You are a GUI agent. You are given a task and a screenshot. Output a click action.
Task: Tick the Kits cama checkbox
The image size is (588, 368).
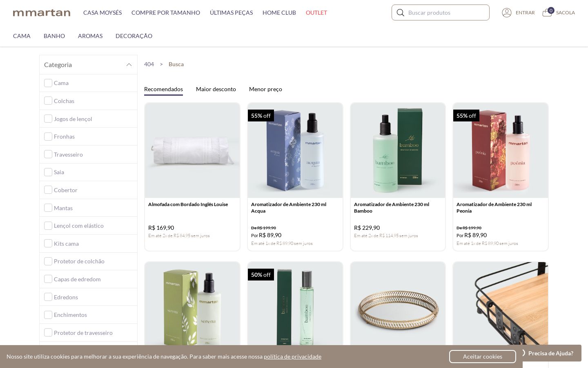click(48, 243)
